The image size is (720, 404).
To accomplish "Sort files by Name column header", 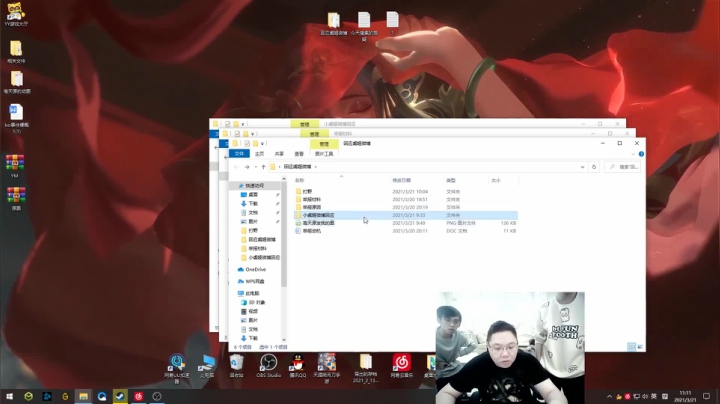I will tap(299, 180).
